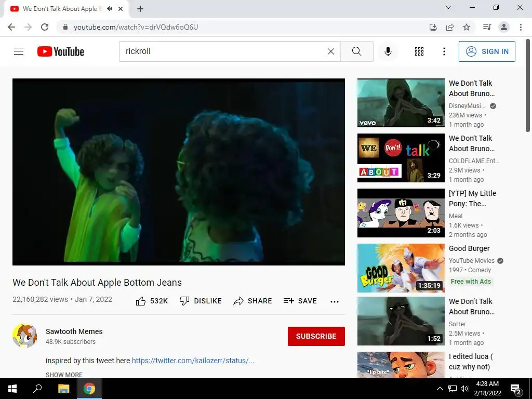Click the Dislike thumbs-down button
The height and width of the screenshot is (399, 532).
[201, 301]
